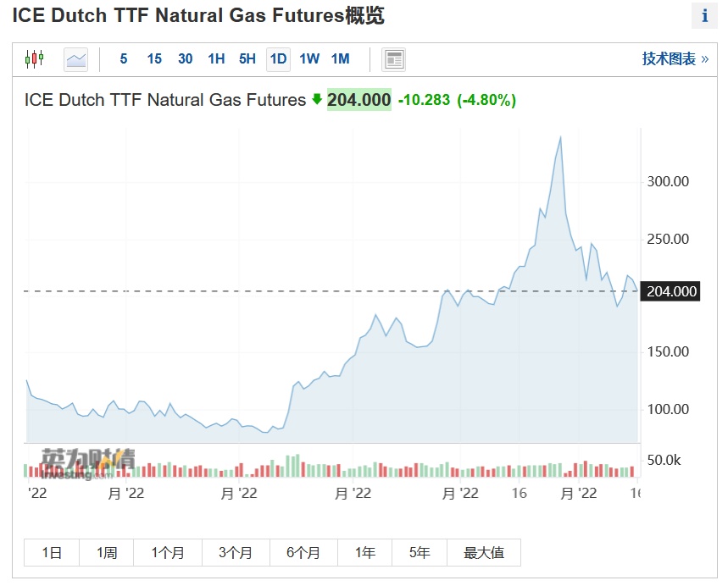Select the 5-minute interval
Image resolution: width=728 pixels, height=586 pixels.
[x=124, y=59]
